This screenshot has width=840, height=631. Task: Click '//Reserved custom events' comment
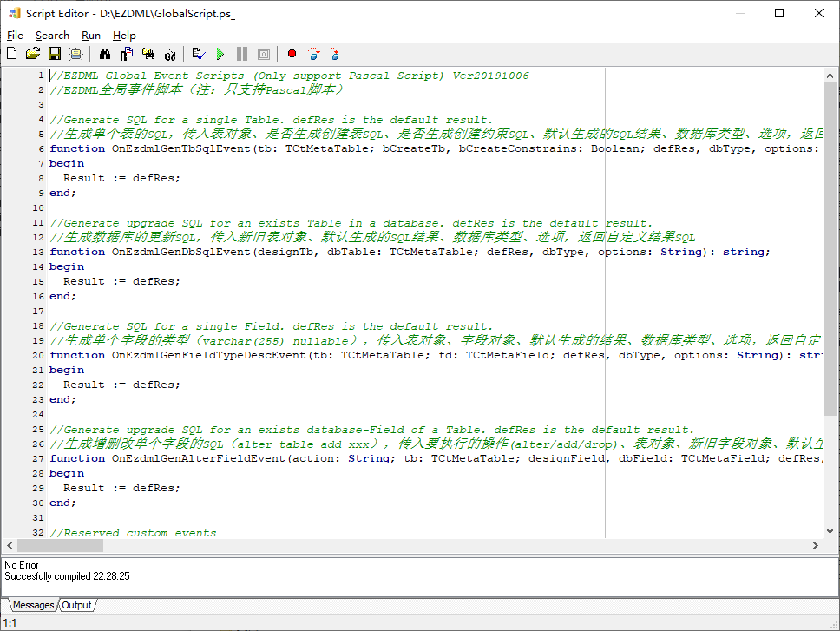133,533
